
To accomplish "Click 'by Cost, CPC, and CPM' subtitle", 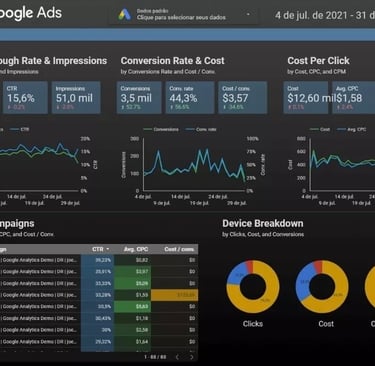I will (x=316, y=72).
